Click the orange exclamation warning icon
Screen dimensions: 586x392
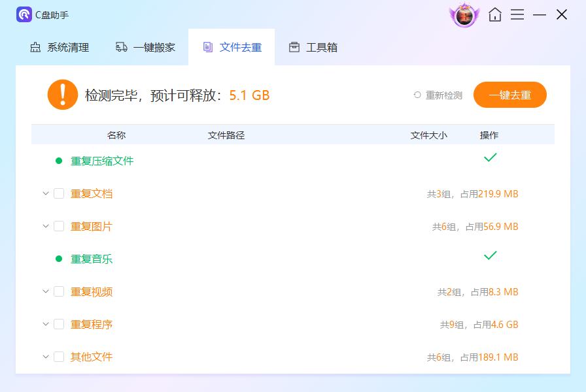pyautogui.click(x=63, y=94)
